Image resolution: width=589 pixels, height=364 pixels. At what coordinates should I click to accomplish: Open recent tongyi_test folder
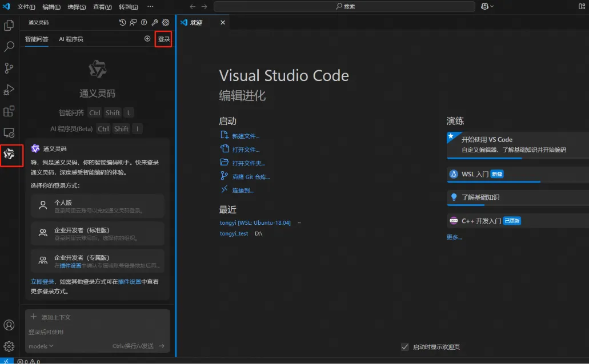[x=234, y=233]
